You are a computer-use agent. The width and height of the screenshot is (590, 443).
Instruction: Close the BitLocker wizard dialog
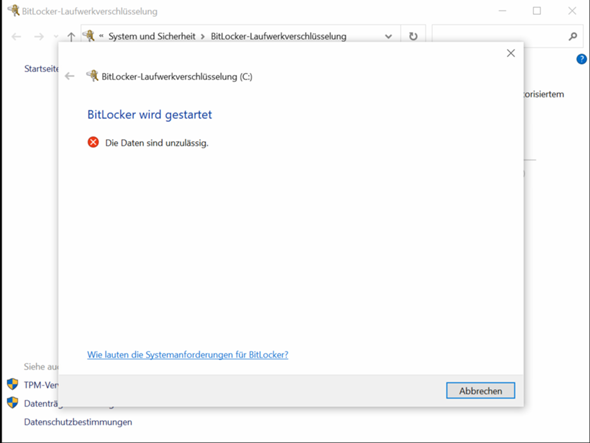511,53
